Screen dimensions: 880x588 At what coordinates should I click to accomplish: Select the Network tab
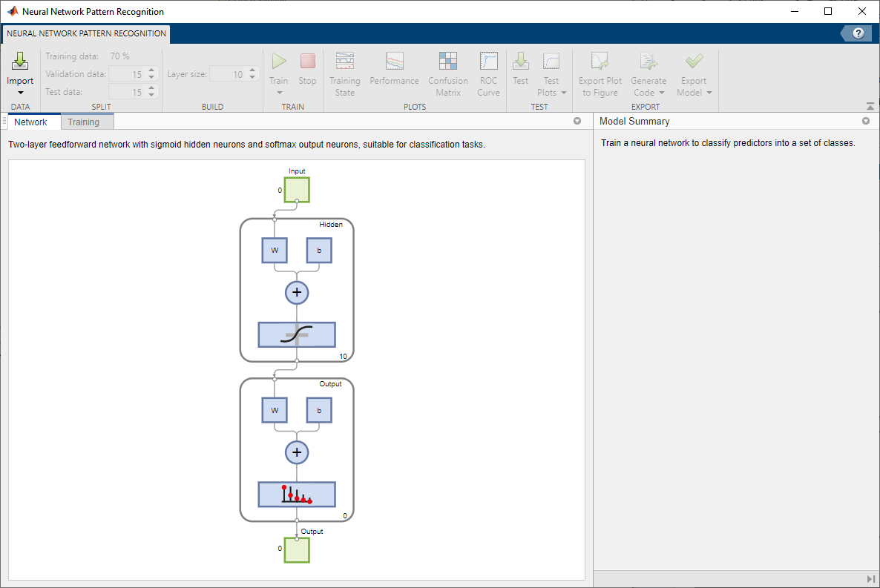coord(33,121)
